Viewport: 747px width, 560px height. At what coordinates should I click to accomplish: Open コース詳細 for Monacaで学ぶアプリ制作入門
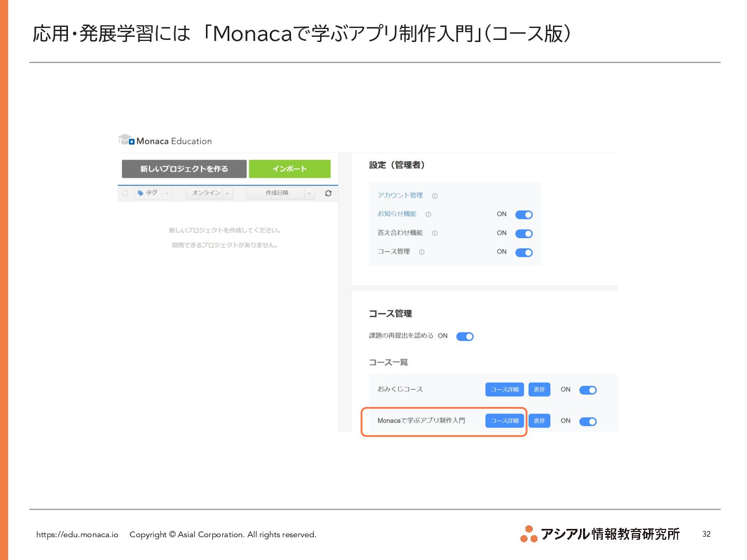pos(505,421)
